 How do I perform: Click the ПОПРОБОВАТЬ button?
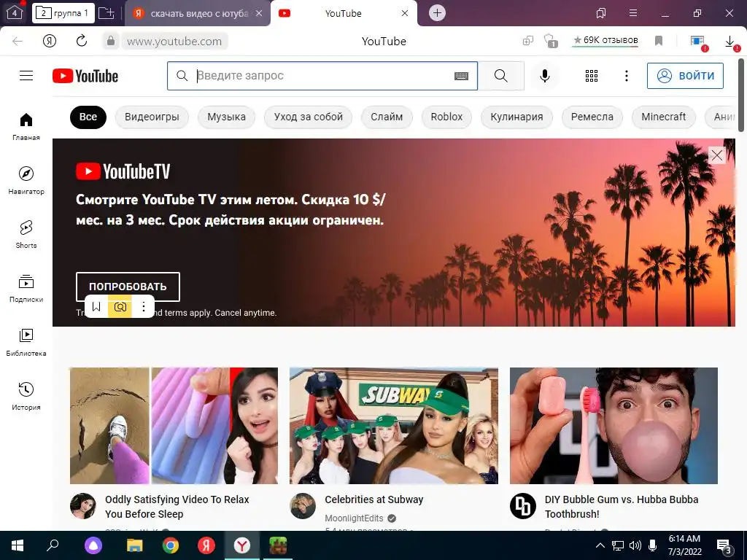[x=128, y=287]
